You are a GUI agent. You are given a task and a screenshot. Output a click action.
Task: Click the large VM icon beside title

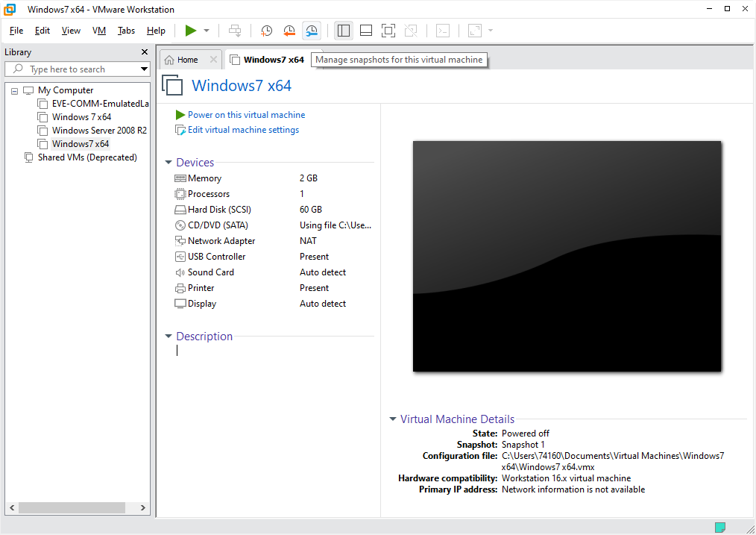point(173,85)
